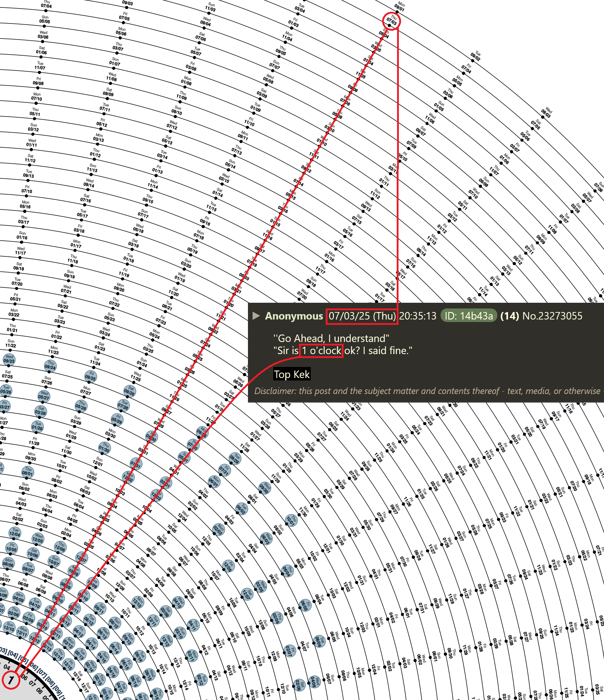
Task: Click the Anonymous poster name
Action: point(294,316)
